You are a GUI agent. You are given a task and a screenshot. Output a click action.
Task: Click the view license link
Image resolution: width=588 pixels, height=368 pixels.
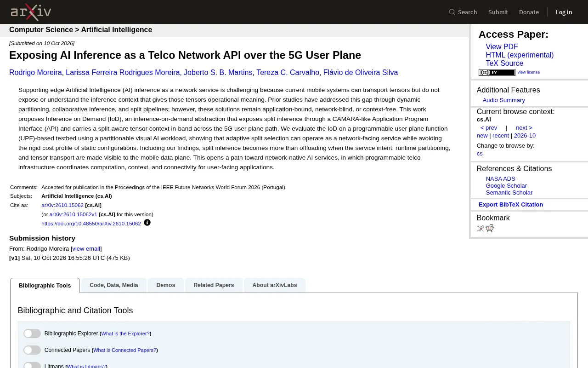tap(529, 72)
